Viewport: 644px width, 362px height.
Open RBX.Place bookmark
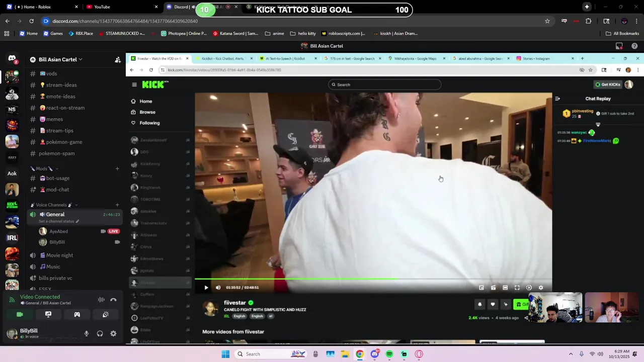coord(81,34)
